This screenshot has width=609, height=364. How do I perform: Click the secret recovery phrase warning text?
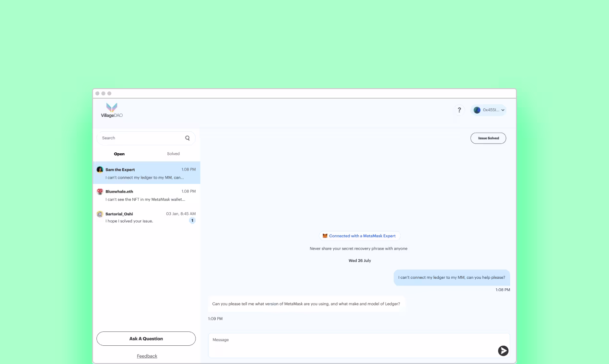pyautogui.click(x=359, y=249)
